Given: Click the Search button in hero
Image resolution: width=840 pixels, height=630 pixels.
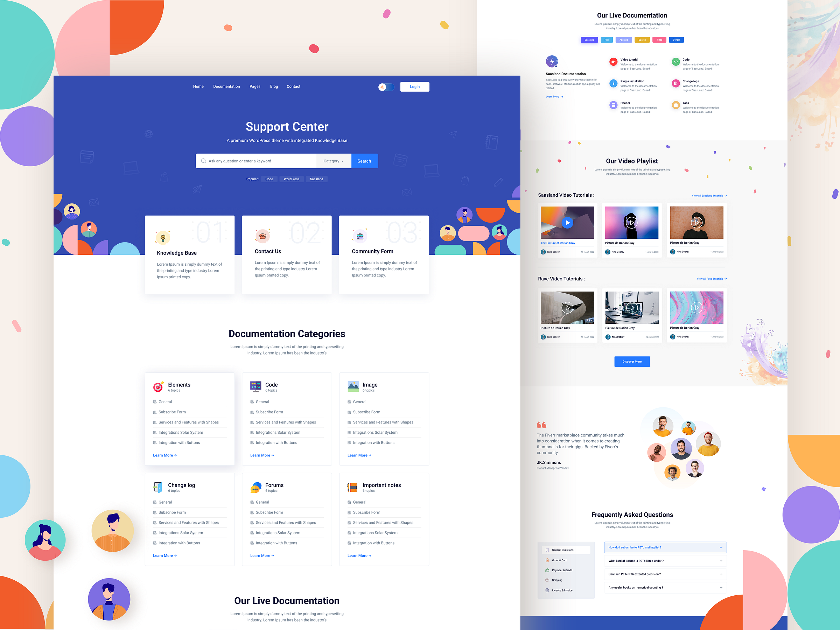Looking at the screenshot, I should point(364,161).
